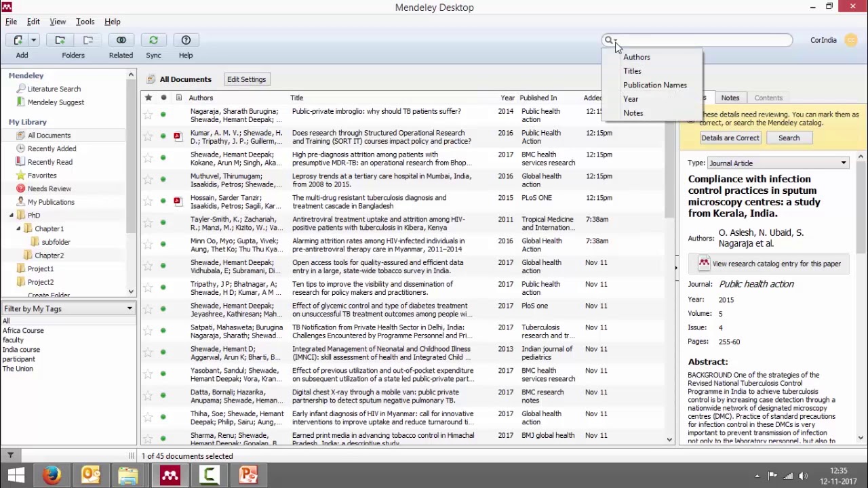Click the sidebar scroll down arrow
Image resolution: width=868 pixels, height=488 pixels.
(x=131, y=291)
